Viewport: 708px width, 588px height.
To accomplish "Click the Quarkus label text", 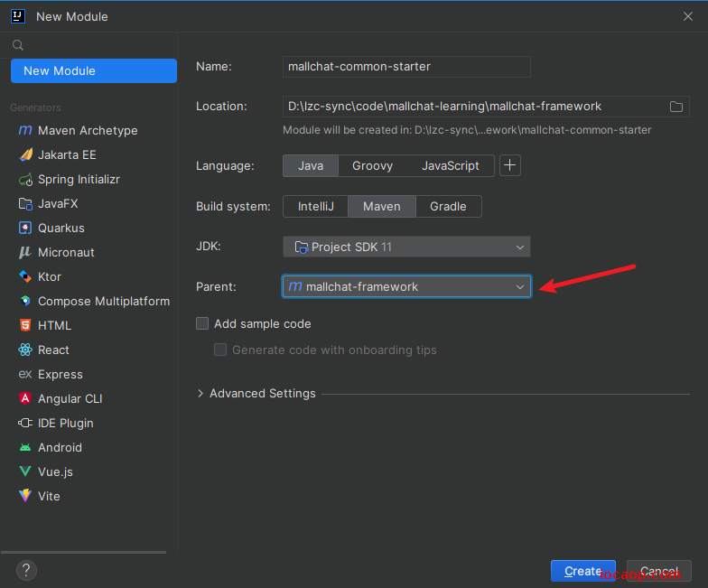I will [61, 228].
